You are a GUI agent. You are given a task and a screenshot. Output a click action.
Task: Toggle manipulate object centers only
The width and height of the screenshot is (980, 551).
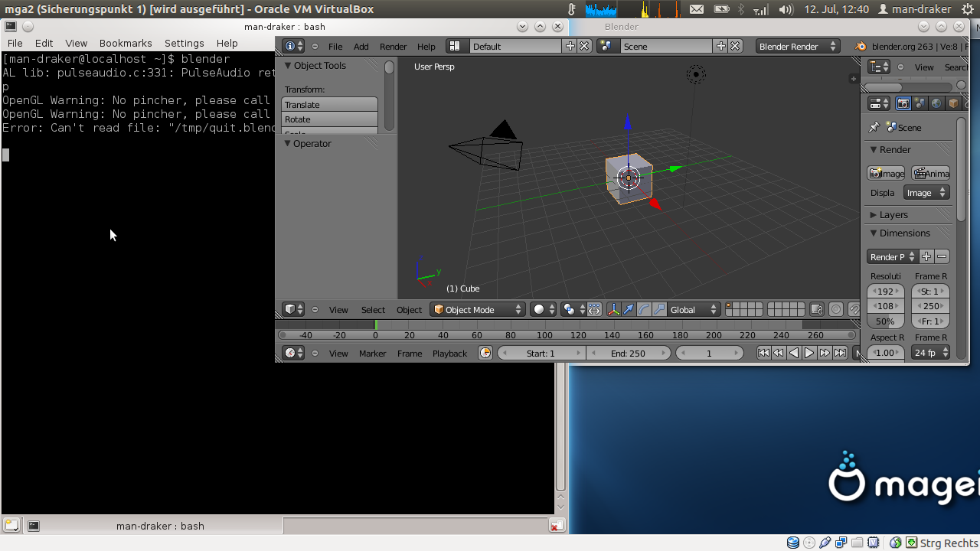coord(595,309)
